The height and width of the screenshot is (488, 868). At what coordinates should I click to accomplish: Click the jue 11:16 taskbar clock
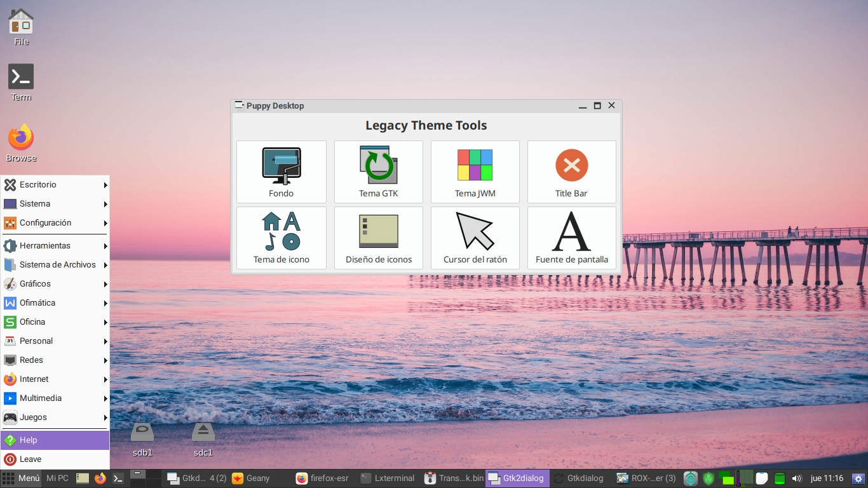click(827, 478)
